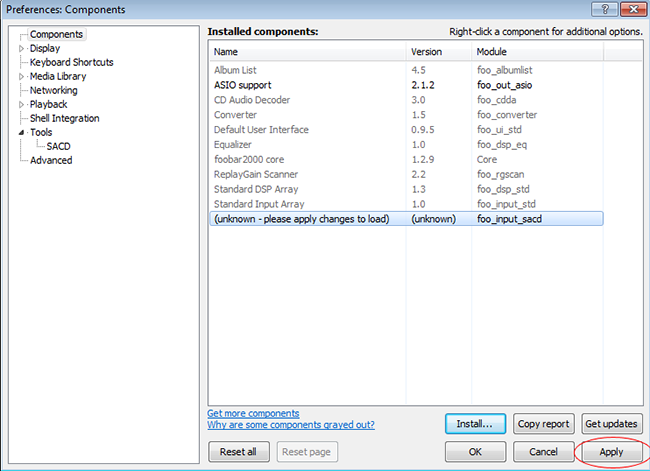Expand the Playback tree node
This screenshot has width=650, height=471.
tap(22, 104)
